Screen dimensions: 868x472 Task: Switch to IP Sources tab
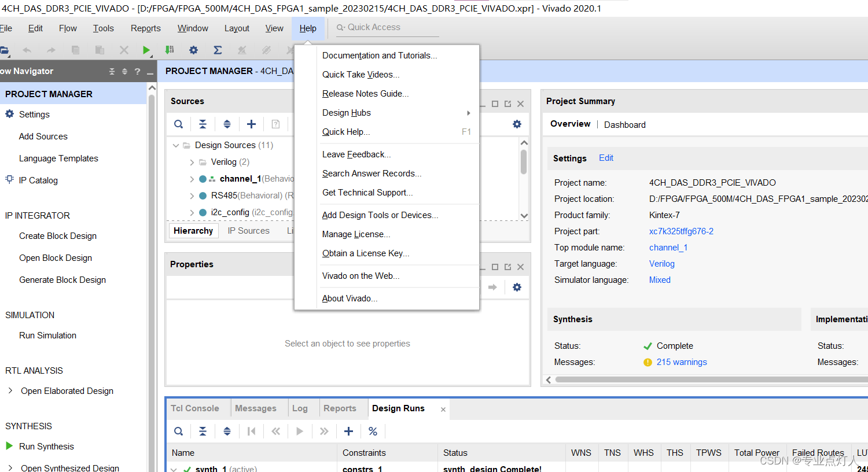(x=249, y=231)
